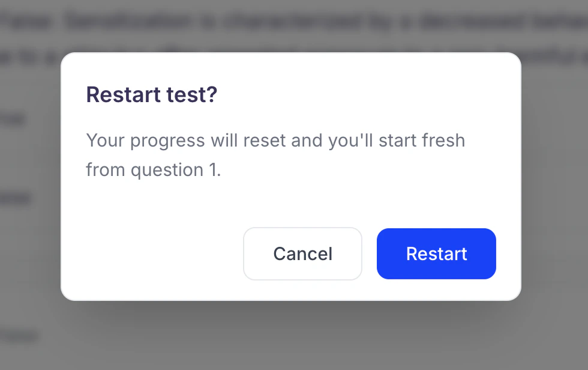Click the blurred question text at top
This screenshot has height=370, width=588.
(294, 21)
